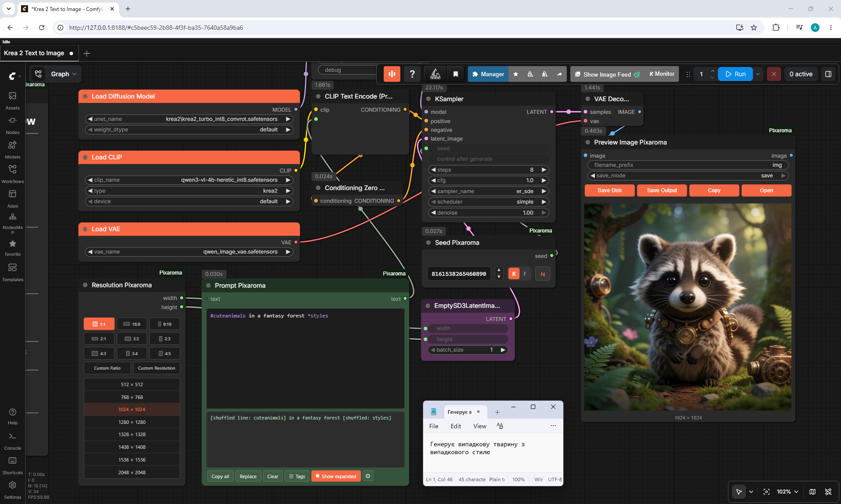Click the seed number input field
Screen dimensions: 841x504
point(459,274)
